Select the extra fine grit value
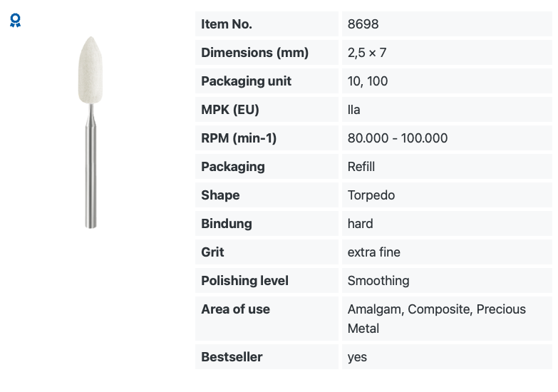 click(x=374, y=252)
